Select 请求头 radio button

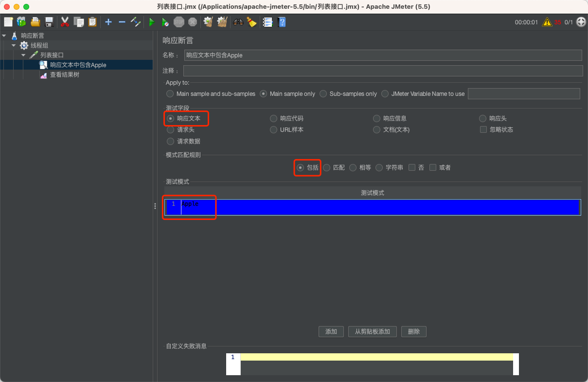[x=170, y=129]
